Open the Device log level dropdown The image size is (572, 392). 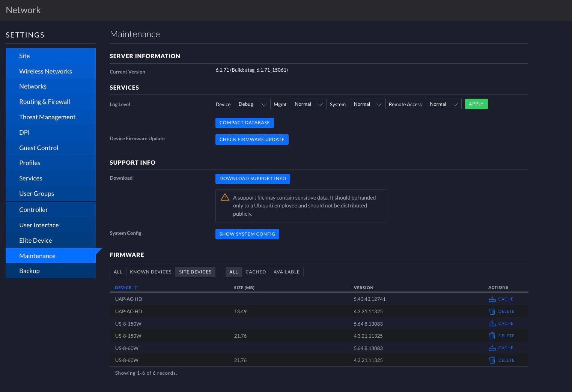point(252,104)
